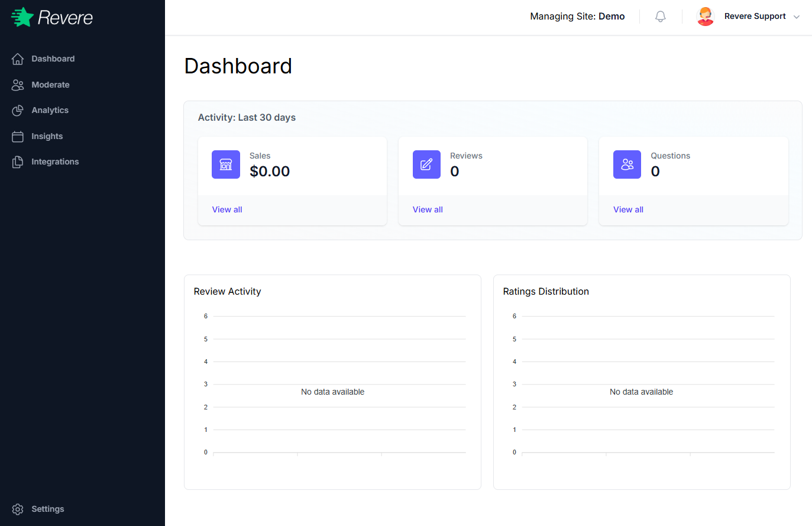Select the Dashboard home icon
Screen dimensions: 812x526
pyautogui.click(x=17, y=59)
